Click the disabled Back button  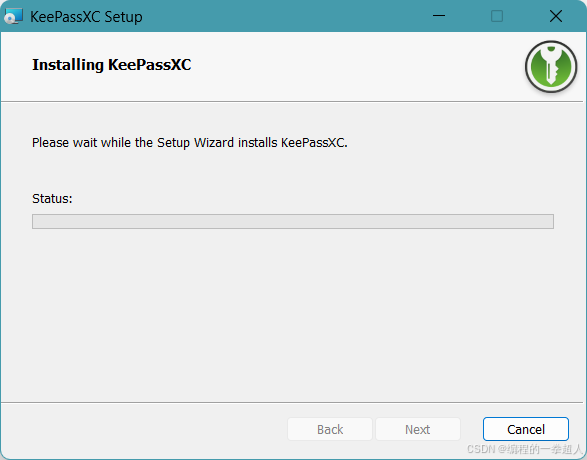click(330, 429)
